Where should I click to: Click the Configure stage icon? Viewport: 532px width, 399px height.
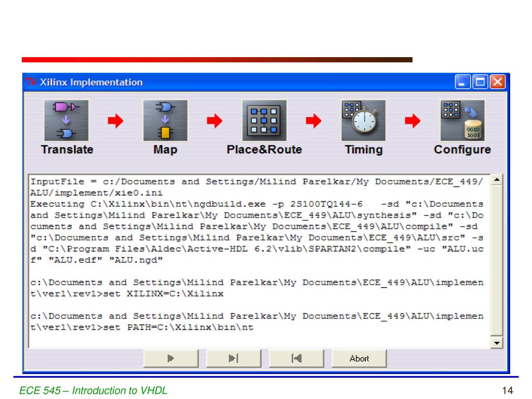click(462, 121)
